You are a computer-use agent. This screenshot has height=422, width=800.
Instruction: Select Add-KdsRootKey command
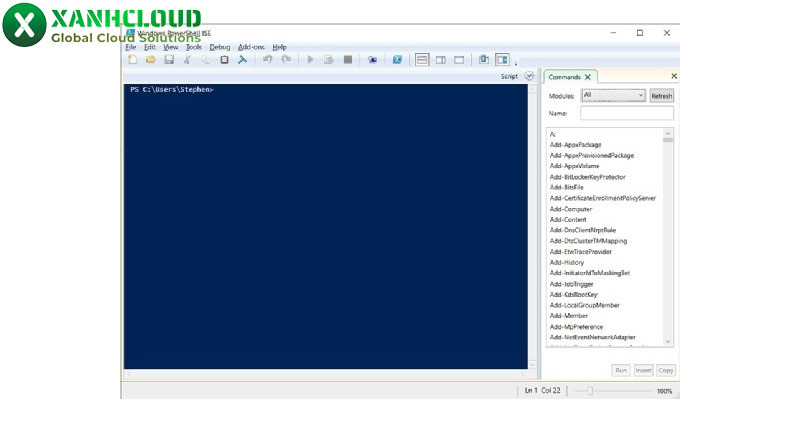pos(573,294)
